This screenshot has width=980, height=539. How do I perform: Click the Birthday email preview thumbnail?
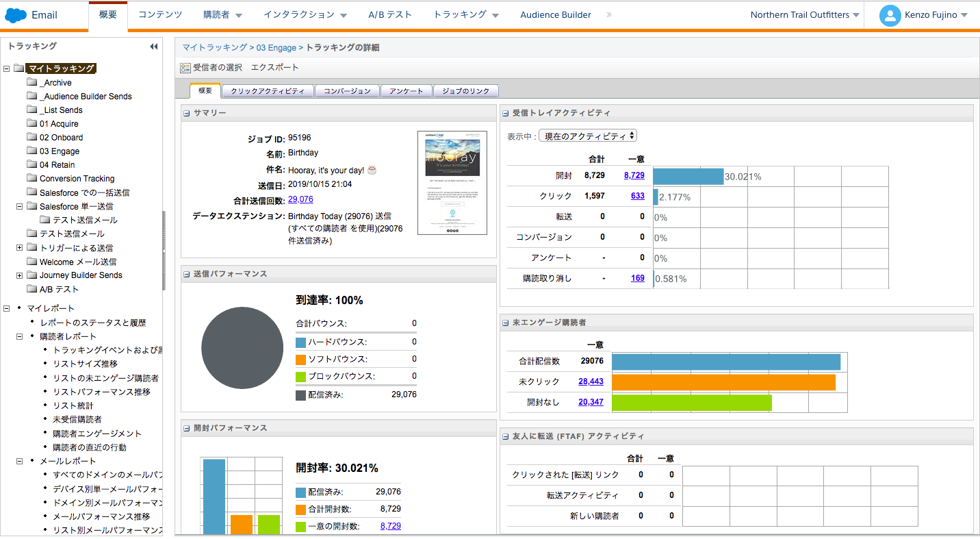coord(452,183)
